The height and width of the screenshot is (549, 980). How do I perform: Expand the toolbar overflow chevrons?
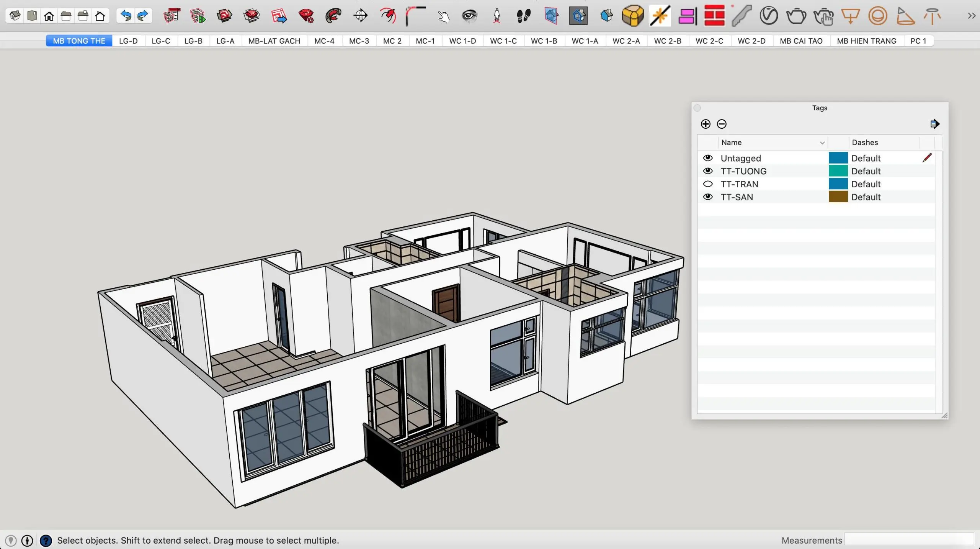(x=971, y=16)
